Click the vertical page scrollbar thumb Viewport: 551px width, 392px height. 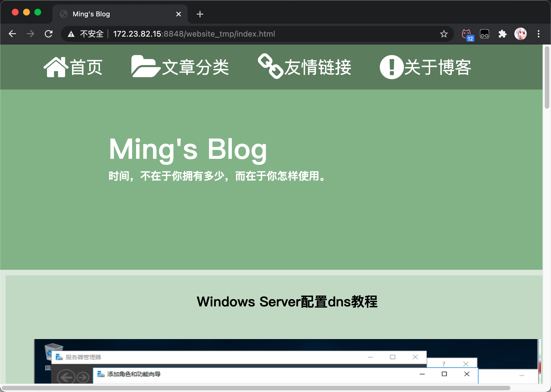click(x=547, y=77)
